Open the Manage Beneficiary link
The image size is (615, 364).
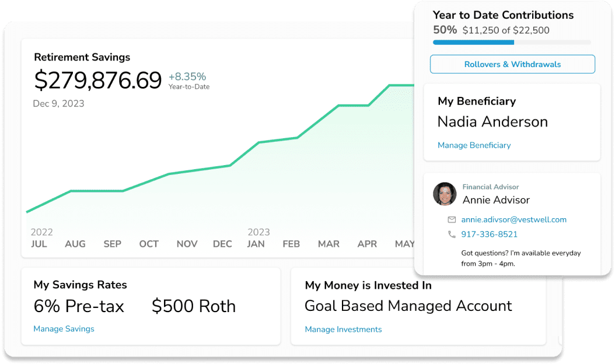pos(474,145)
